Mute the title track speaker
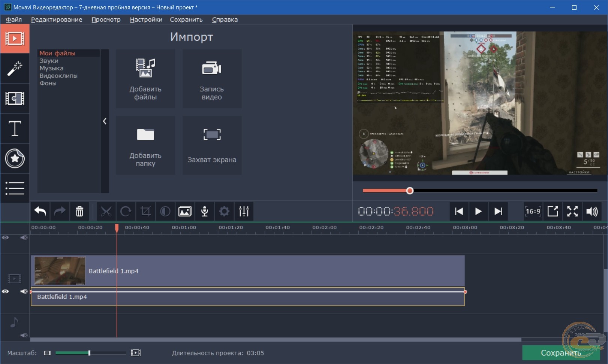The image size is (608, 364). point(24,238)
